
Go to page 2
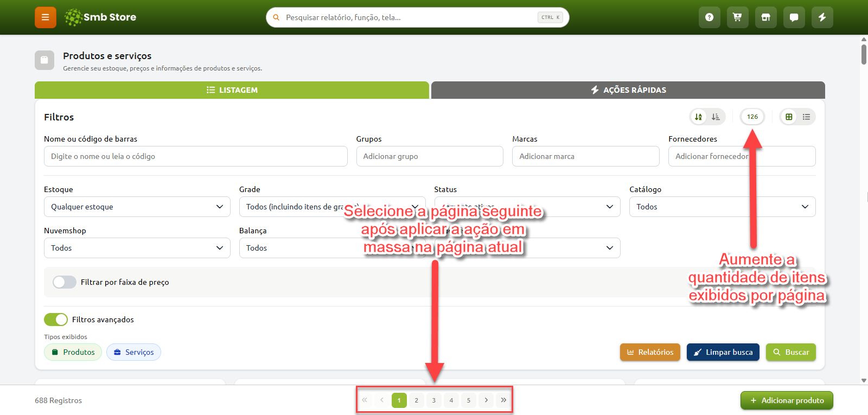tap(417, 400)
